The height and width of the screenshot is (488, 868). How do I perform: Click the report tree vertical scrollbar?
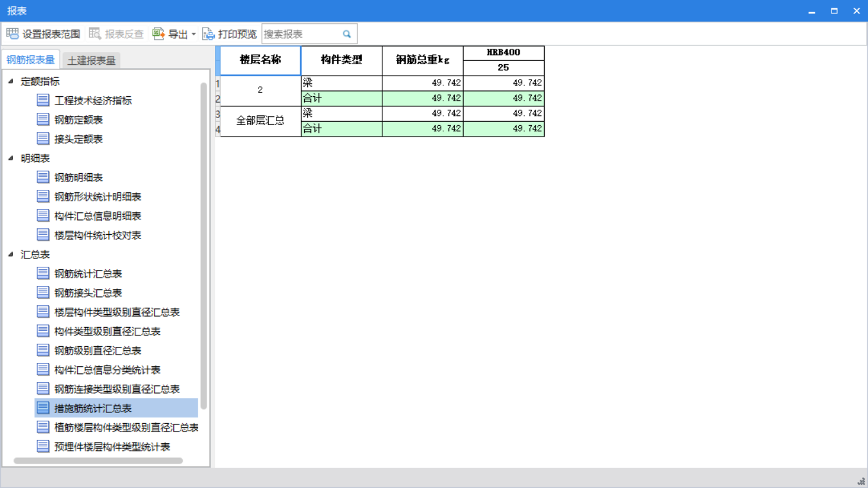pos(204,246)
